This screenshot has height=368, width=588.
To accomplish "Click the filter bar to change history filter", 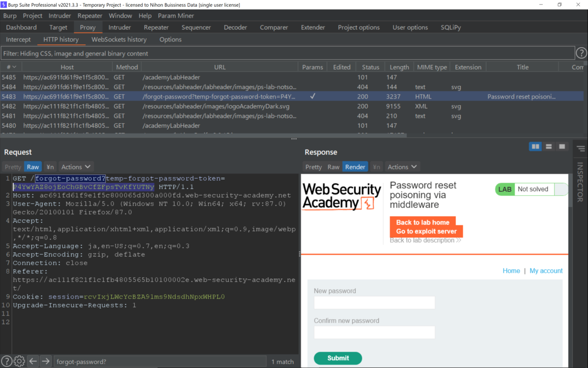I will click(287, 53).
